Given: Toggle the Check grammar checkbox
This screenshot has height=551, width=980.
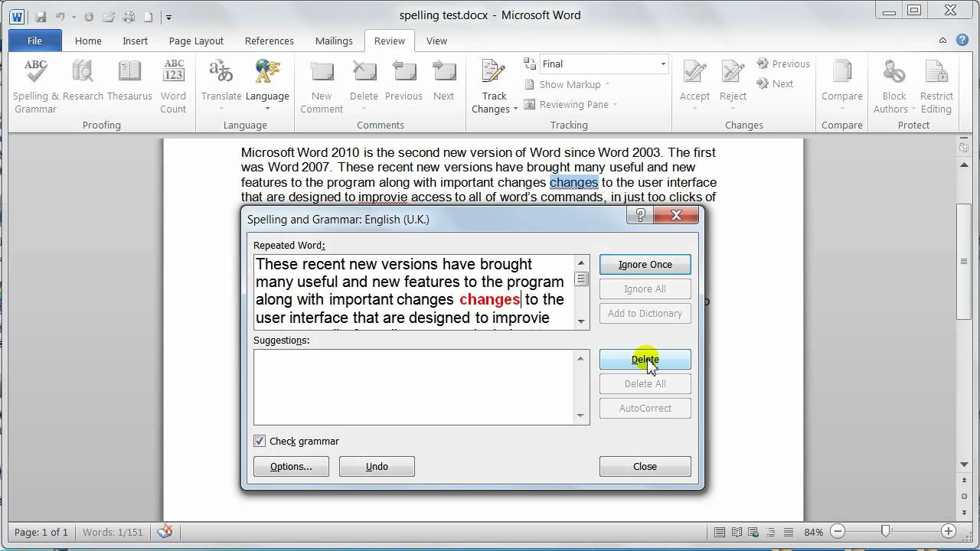Looking at the screenshot, I should 260,441.
